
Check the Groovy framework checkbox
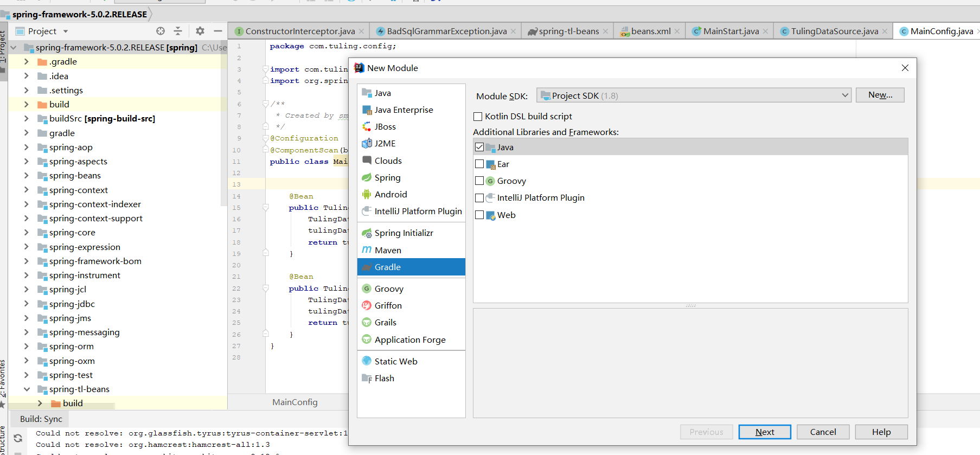tap(479, 181)
